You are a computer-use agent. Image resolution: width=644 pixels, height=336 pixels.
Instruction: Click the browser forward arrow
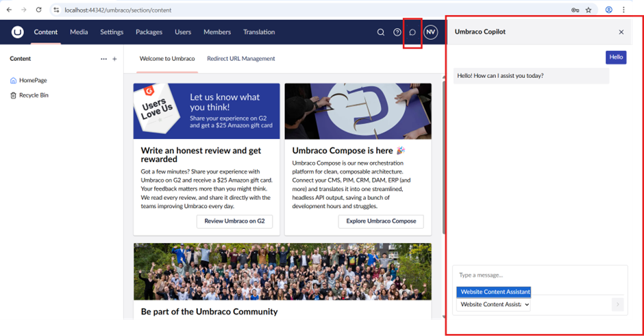24,10
